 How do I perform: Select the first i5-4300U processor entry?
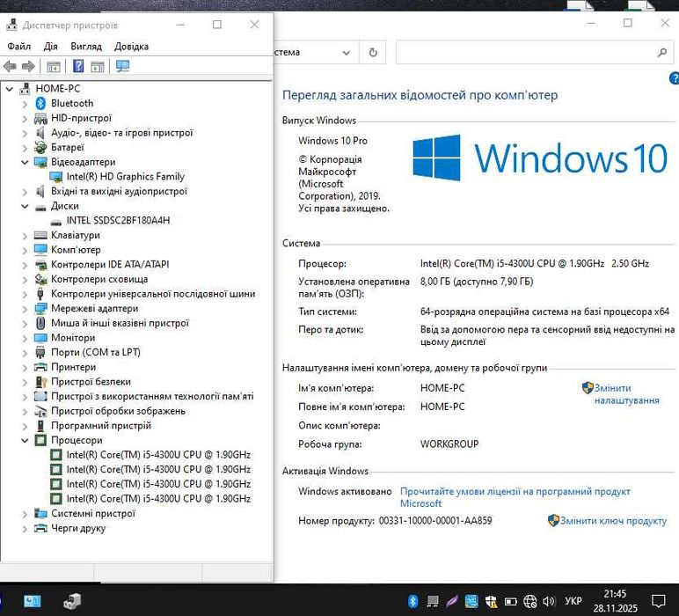(x=158, y=455)
